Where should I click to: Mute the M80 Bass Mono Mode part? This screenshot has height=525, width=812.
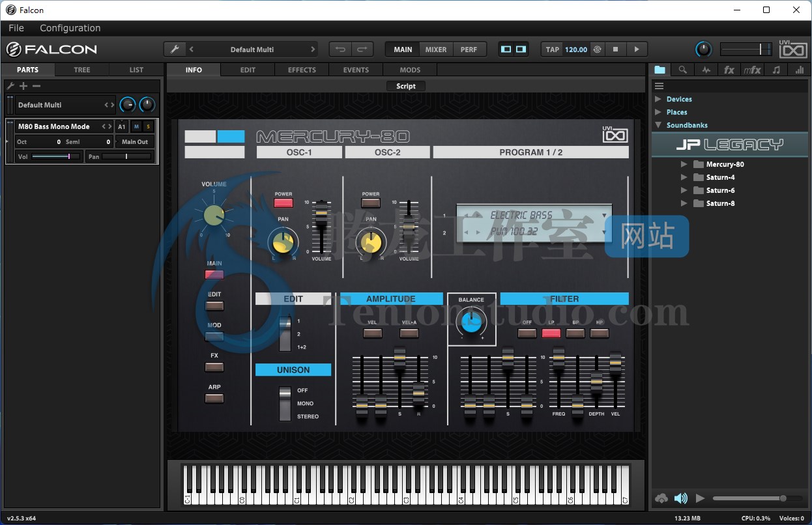(136, 126)
